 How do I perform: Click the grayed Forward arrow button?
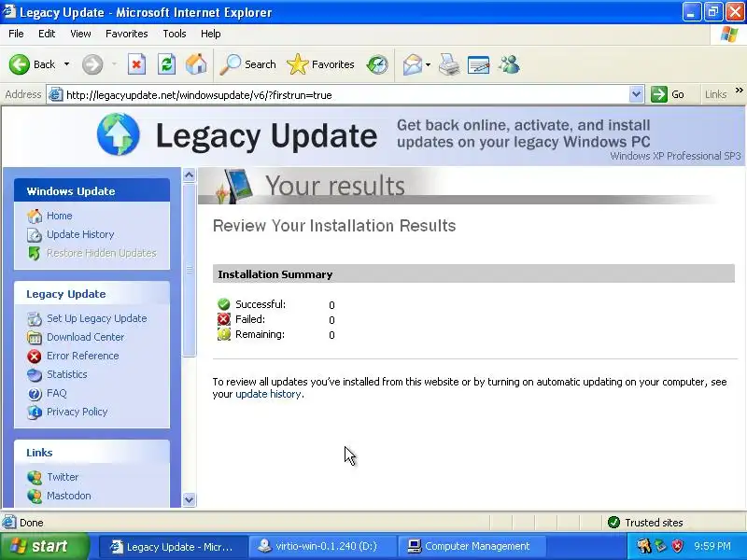92,64
